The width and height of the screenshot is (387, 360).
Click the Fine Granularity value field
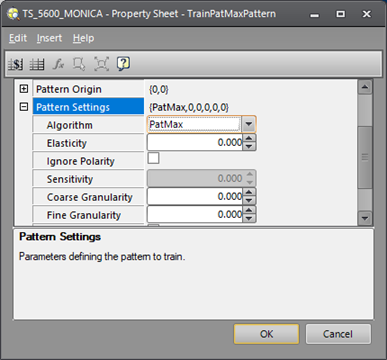point(195,214)
